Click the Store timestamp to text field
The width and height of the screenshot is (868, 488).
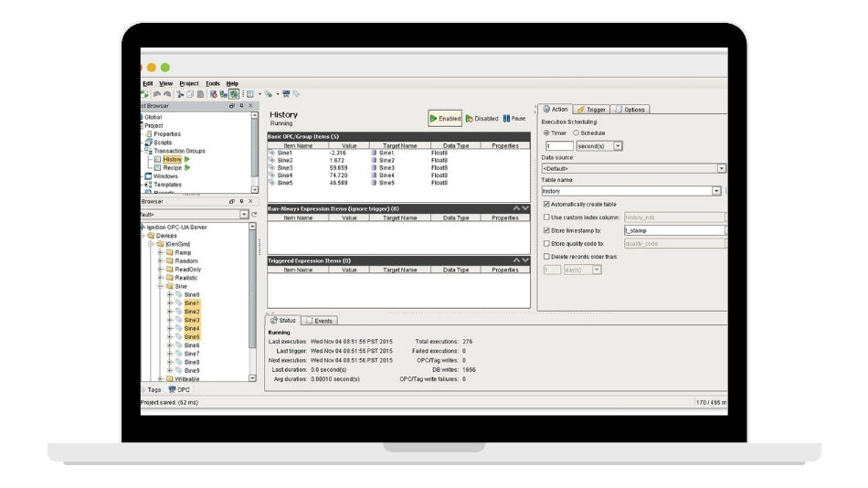point(673,231)
